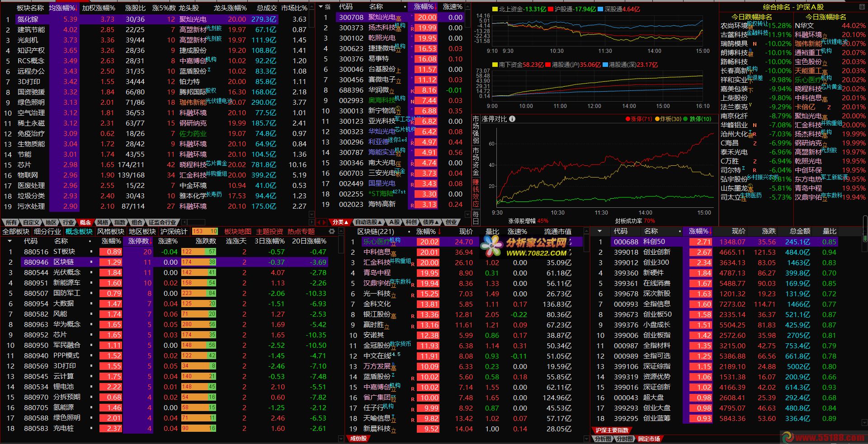Expand the 自动选股▲ tab menu

coord(369,222)
